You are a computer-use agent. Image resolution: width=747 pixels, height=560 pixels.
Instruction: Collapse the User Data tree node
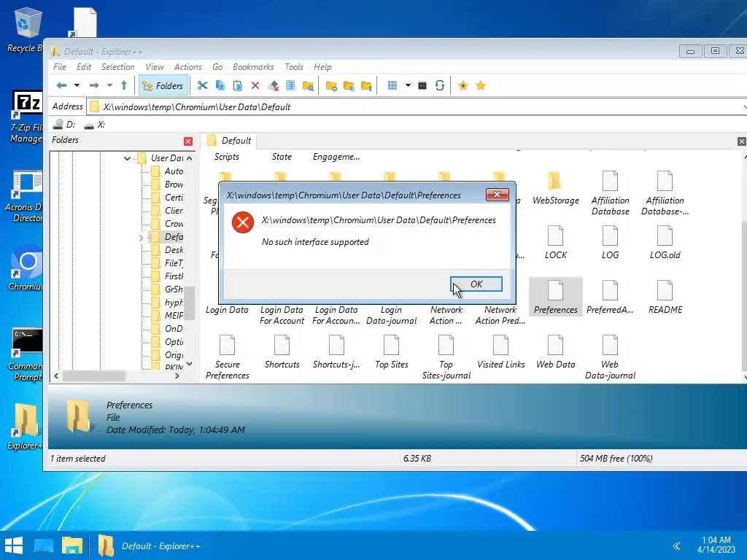tap(127, 158)
